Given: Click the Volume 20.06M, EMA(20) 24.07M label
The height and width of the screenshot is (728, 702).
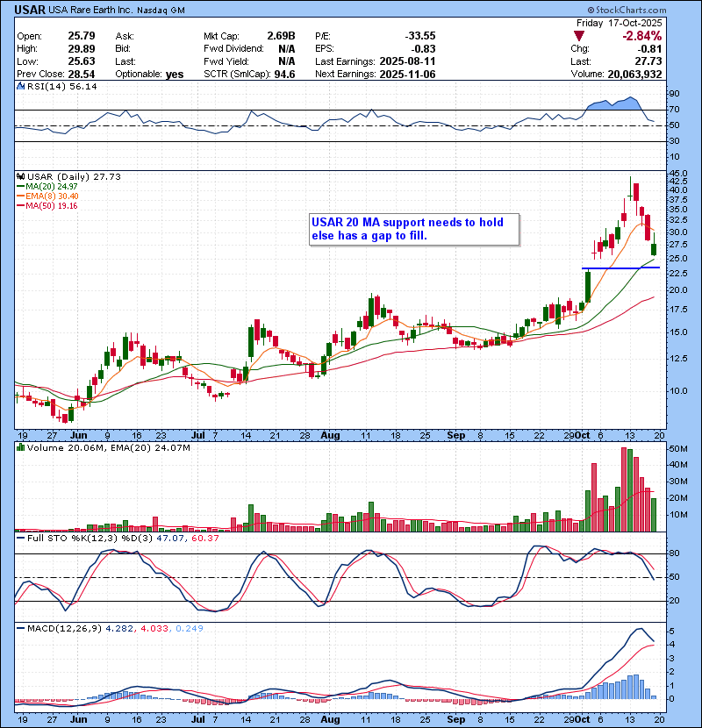Looking at the screenshot, I should point(109,448).
